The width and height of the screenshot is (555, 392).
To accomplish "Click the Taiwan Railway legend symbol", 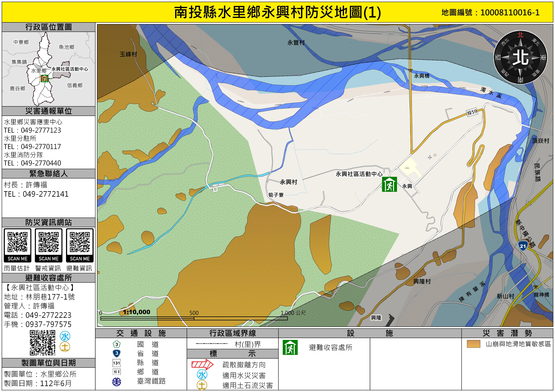I will click(x=117, y=382).
